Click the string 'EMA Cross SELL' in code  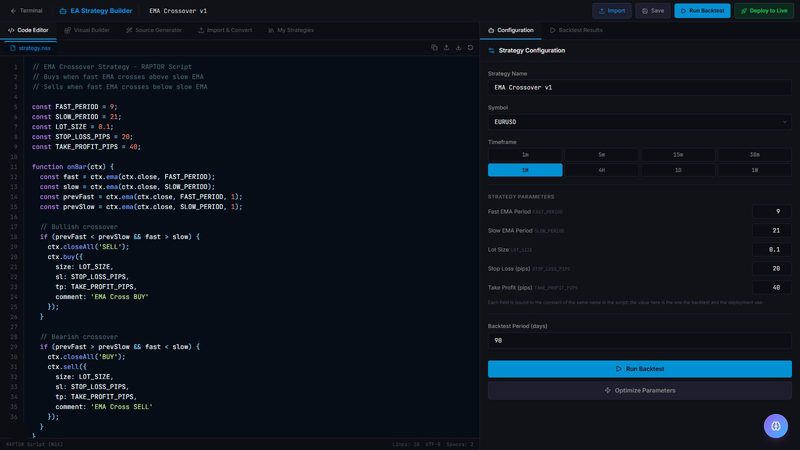pos(121,407)
